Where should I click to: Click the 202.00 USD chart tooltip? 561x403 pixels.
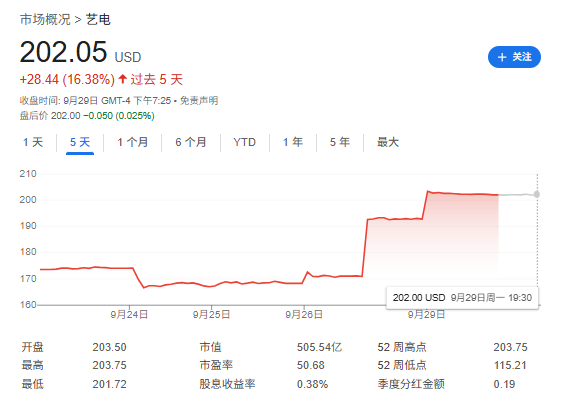(462, 297)
